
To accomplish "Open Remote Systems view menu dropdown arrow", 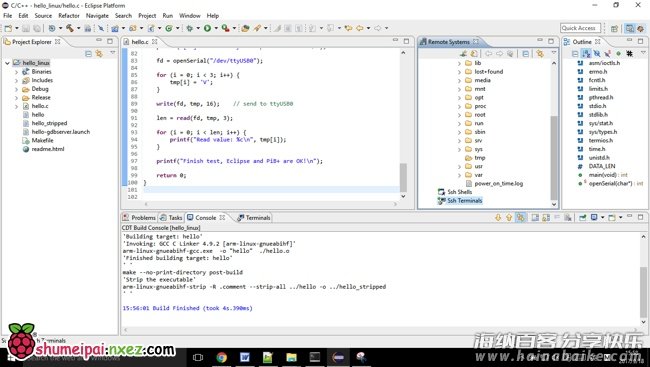I will click(554, 53).
